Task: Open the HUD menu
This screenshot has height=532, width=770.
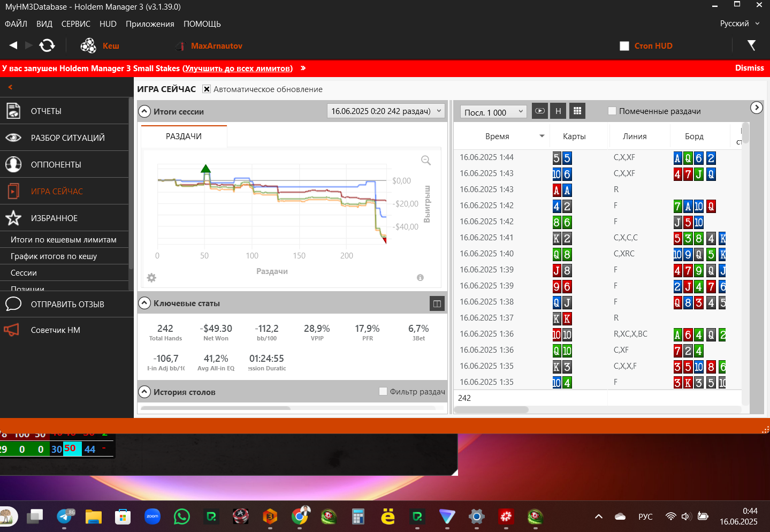Action: click(x=108, y=24)
